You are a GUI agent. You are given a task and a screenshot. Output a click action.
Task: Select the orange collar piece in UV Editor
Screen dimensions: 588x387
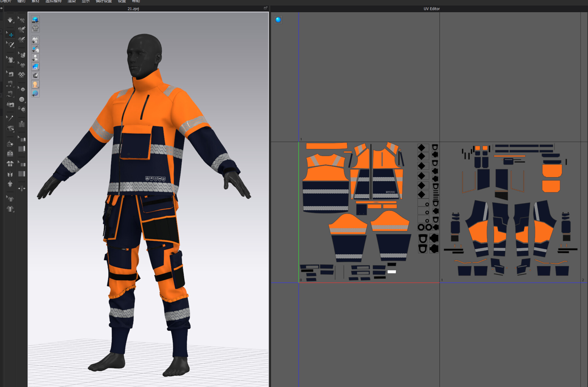tap(326, 146)
